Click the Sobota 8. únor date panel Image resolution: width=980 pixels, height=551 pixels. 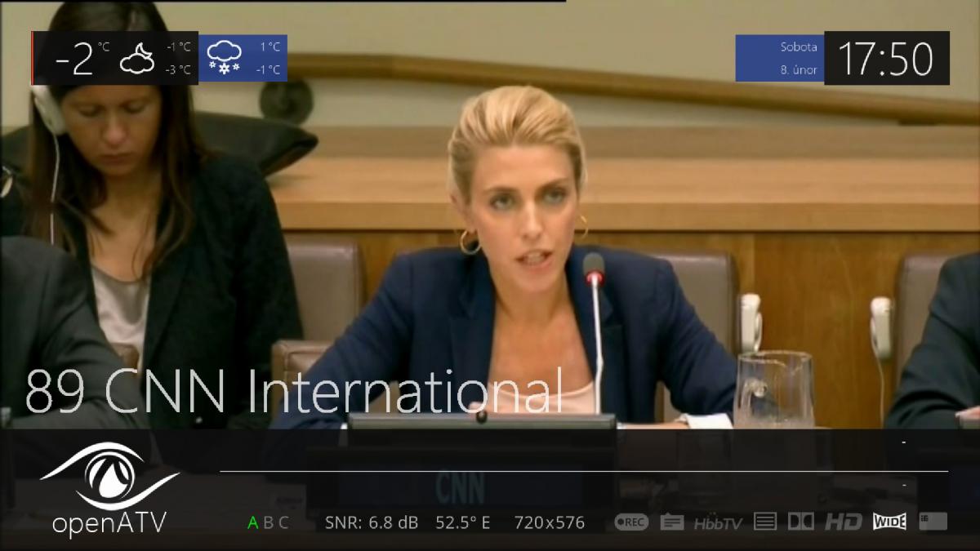tap(779, 58)
